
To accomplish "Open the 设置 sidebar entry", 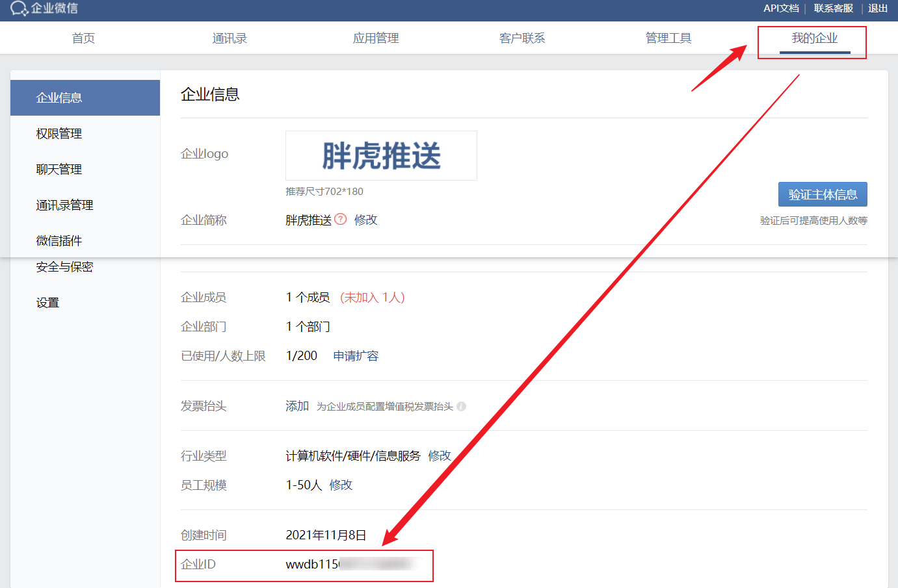I will [47, 302].
